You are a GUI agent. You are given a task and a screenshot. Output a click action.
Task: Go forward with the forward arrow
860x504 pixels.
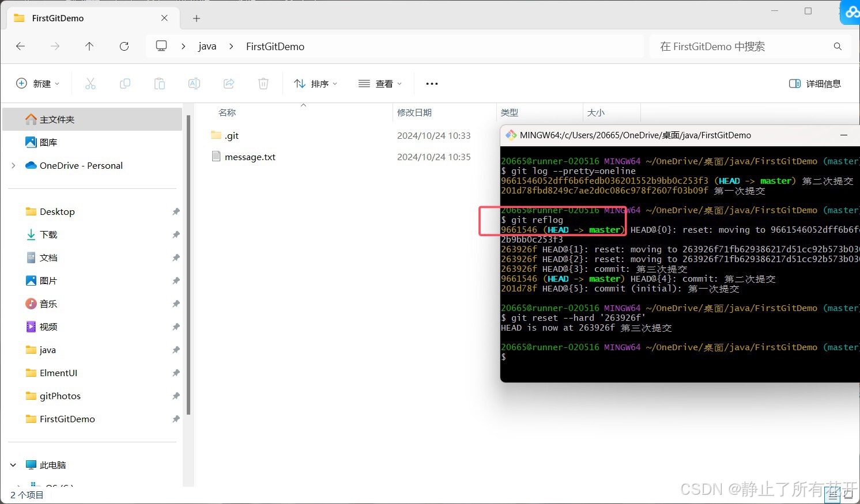tap(55, 46)
